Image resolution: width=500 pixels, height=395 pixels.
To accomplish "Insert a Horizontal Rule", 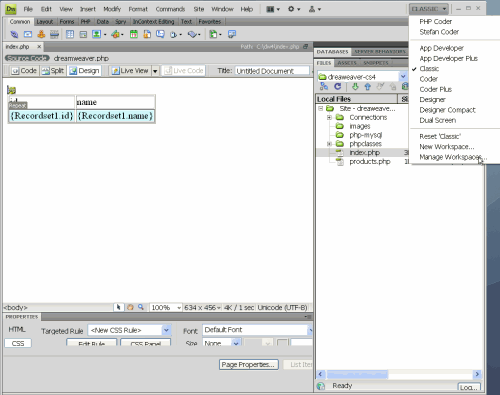I will 54,34.
